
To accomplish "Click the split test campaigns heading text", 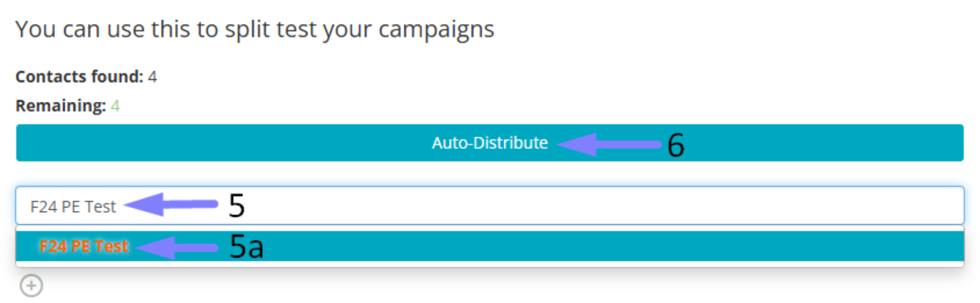I will click(x=255, y=29).
